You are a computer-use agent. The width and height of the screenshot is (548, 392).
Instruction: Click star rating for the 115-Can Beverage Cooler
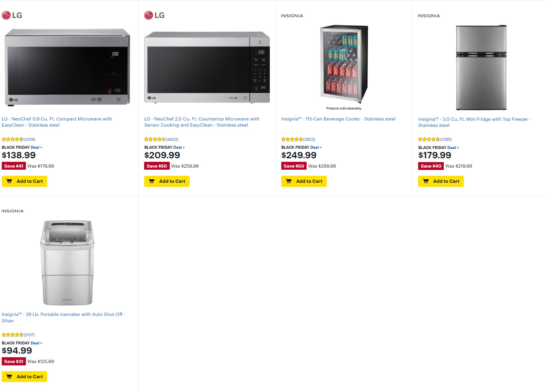click(292, 139)
